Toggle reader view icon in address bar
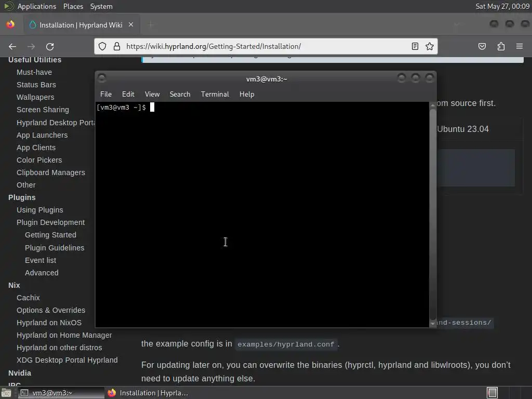The width and height of the screenshot is (532, 399). tap(415, 46)
